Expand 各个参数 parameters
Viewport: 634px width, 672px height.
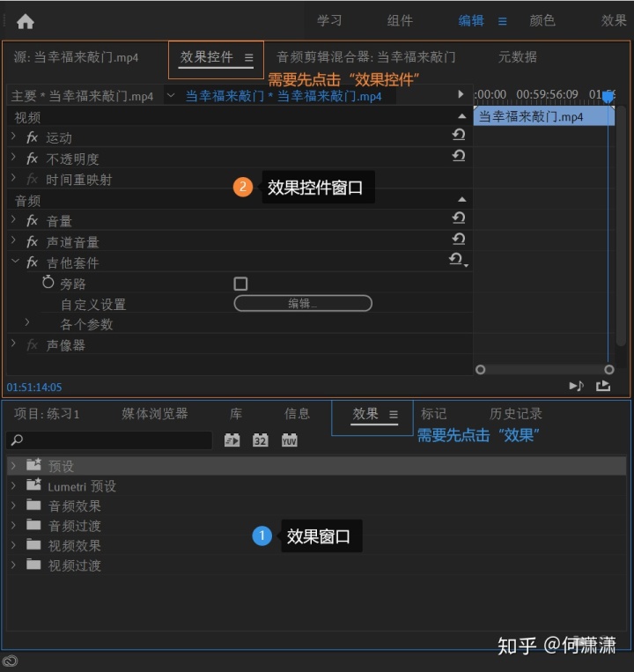pos(27,322)
